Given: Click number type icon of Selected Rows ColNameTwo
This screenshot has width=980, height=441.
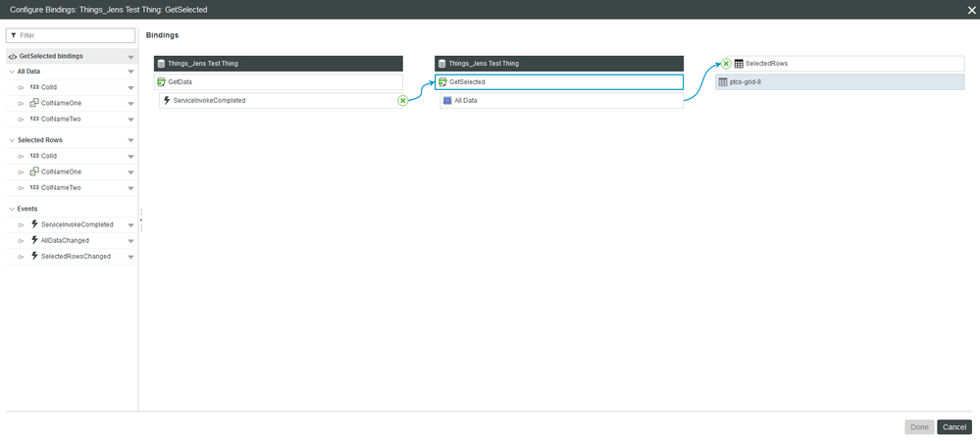Looking at the screenshot, I should click(x=34, y=187).
